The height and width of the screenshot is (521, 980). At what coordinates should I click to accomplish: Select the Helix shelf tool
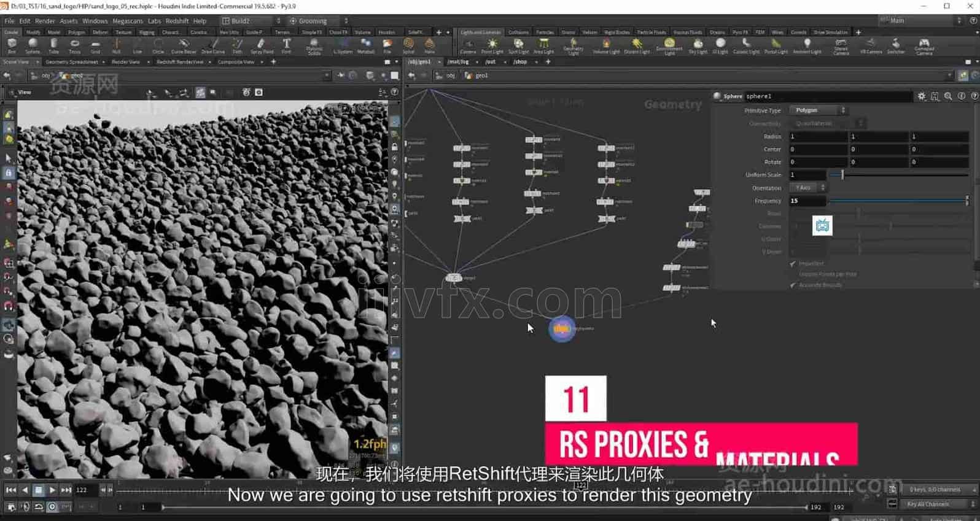[429, 46]
